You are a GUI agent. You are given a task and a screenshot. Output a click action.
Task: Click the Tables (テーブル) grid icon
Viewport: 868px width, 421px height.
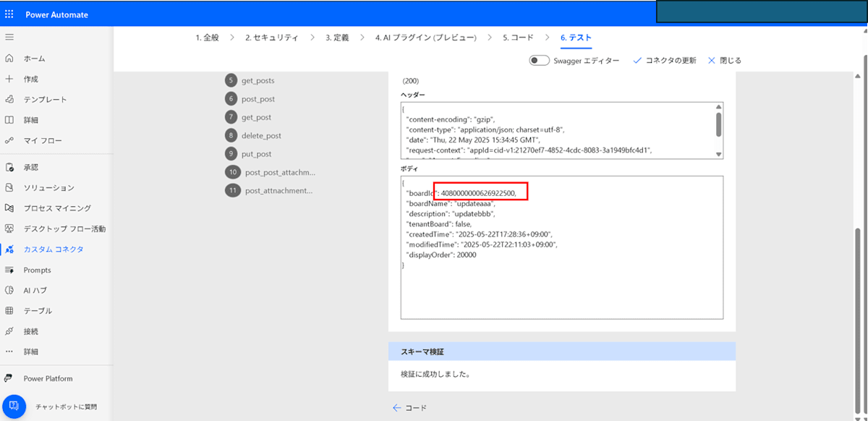[x=9, y=311]
